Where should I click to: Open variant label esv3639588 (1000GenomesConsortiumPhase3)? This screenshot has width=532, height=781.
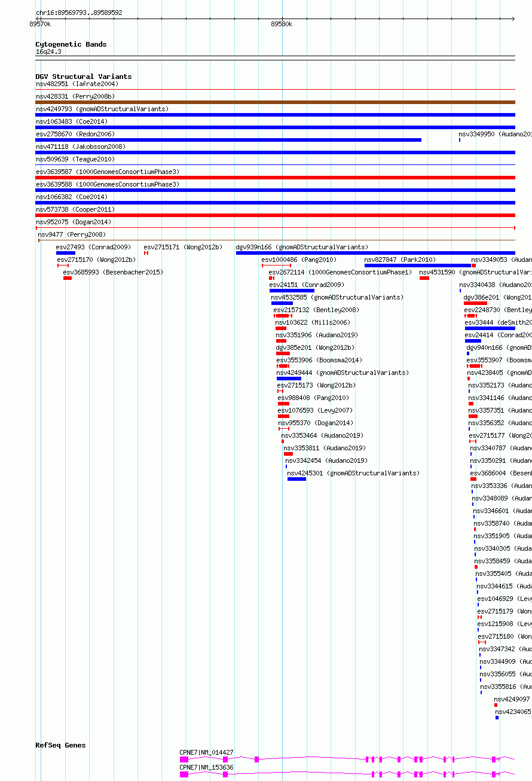click(x=108, y=184)
